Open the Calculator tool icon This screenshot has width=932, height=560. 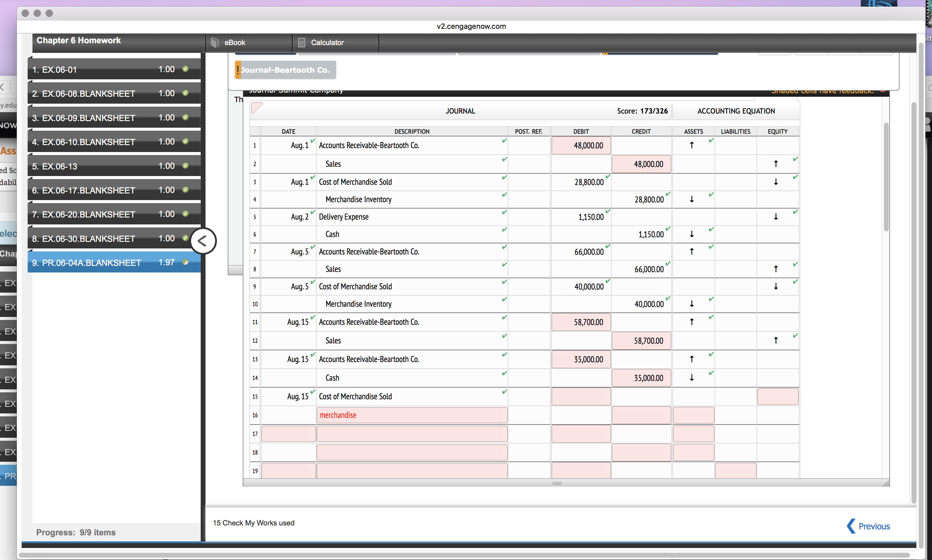[x=301, y=43]
